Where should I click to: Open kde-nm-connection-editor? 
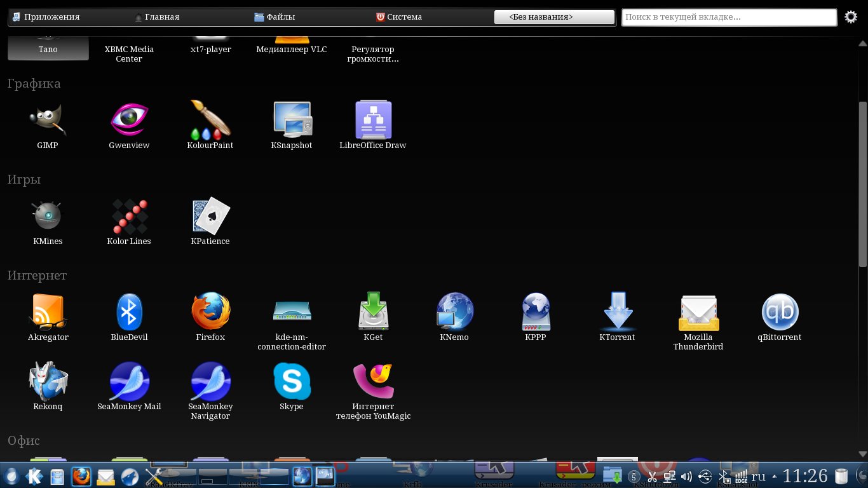(292, 323)
